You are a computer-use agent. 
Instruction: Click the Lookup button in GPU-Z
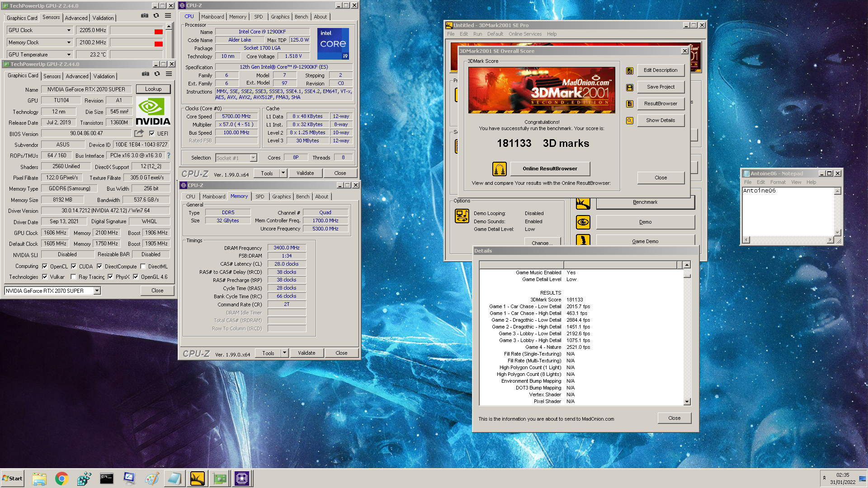click(x=153, y=89)
